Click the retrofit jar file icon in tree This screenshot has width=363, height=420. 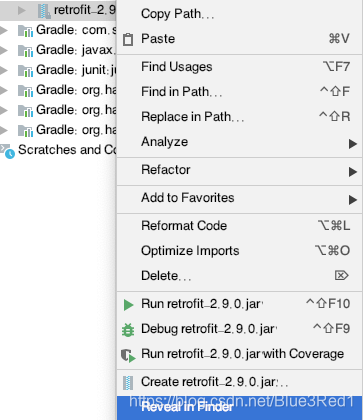[x=44, y=11]
